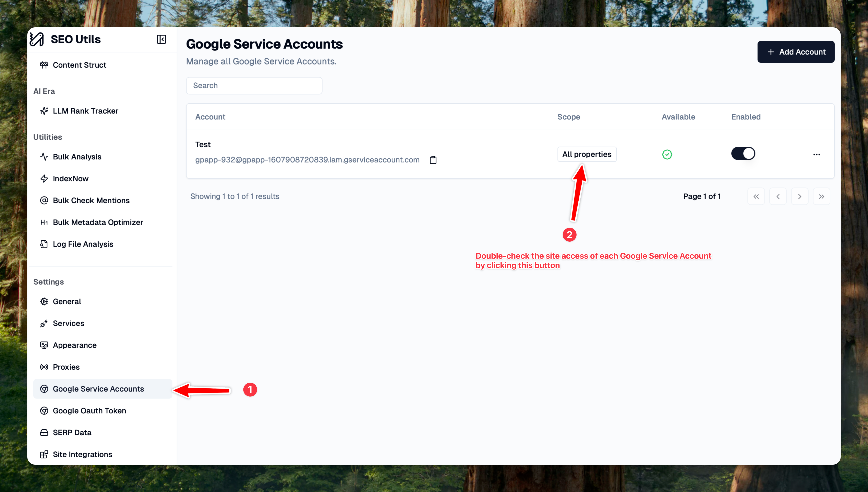The height and width of the screenshot is (492, 868).
Task: Open LLM Rank Tracker in sidebar
Action: click(x=85, y=111)
